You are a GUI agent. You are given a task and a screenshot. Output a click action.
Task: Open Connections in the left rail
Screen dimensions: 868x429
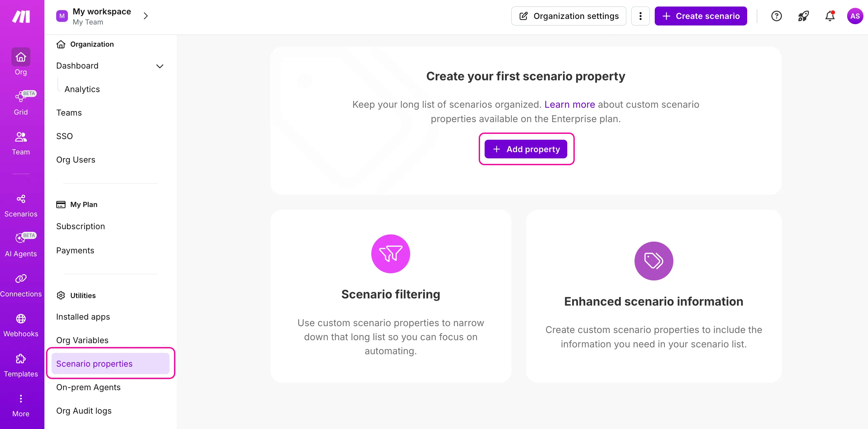(x=21, y=285)
